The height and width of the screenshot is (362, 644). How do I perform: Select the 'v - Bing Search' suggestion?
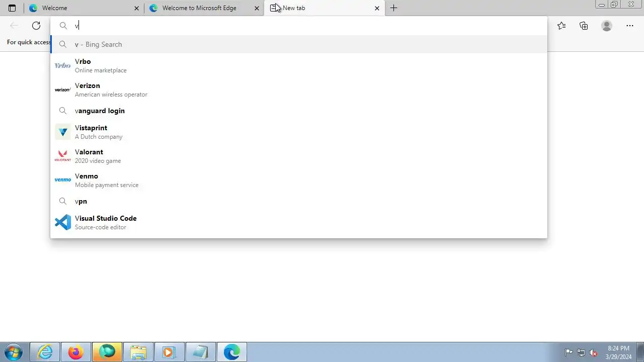[x=299, y=44]
